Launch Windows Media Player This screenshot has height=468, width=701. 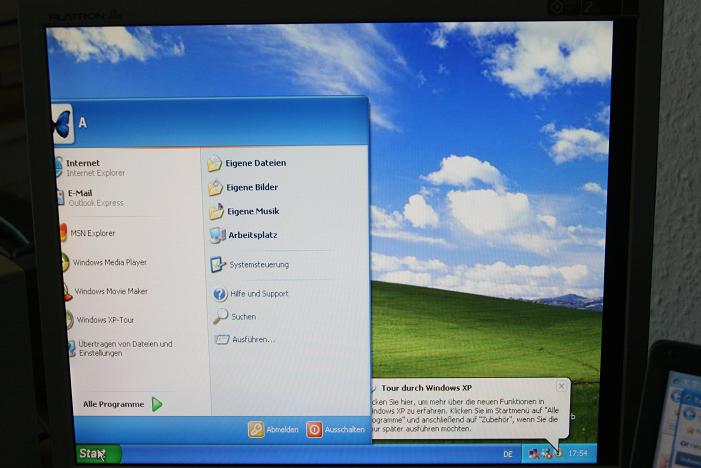[x=104, y=262]
